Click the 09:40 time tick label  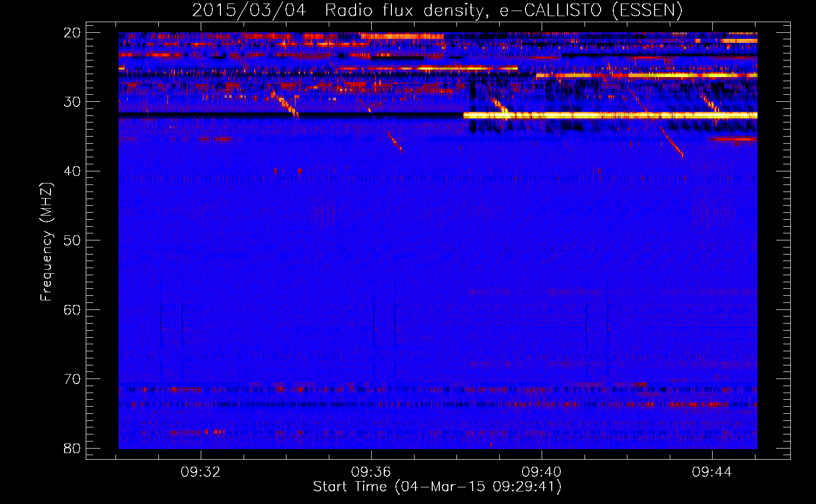pyautogui.click(x=542, y=472)
